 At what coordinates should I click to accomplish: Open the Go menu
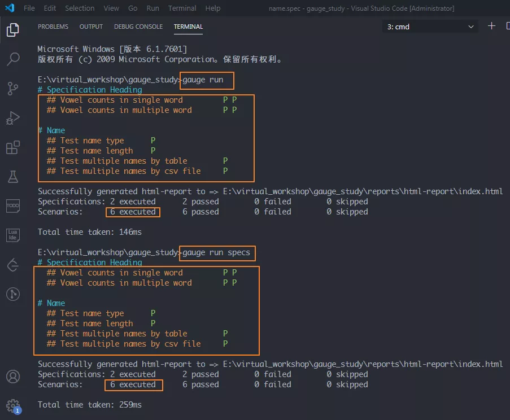click(133, 8)
